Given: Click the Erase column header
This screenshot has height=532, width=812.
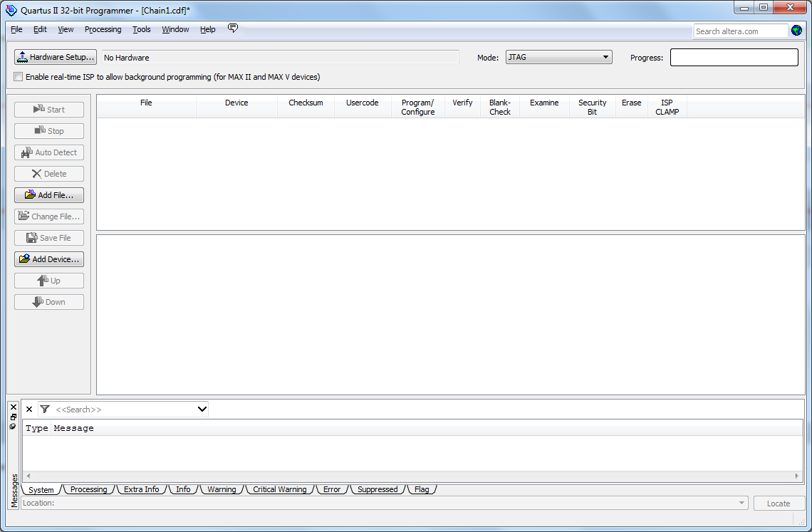Looking at the screenshot, I should point(632,107).
